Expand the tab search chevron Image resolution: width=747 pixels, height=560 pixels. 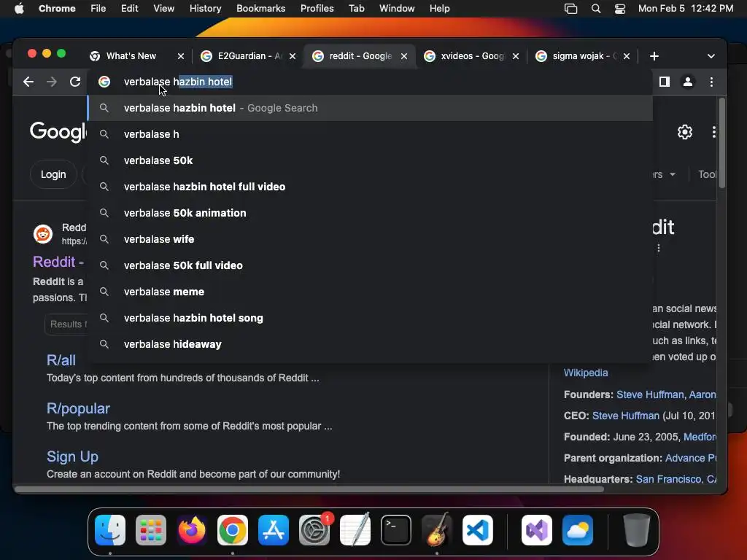(x=711, y=56)
